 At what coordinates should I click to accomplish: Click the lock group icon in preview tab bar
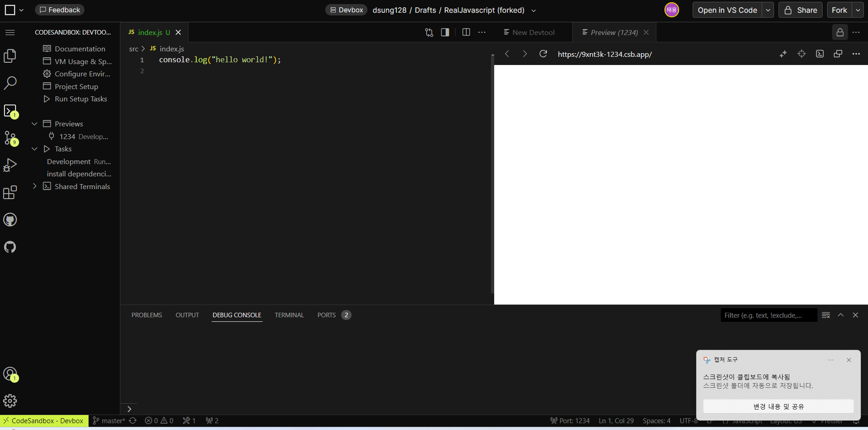pyautogui.click(x=840, y=32)
